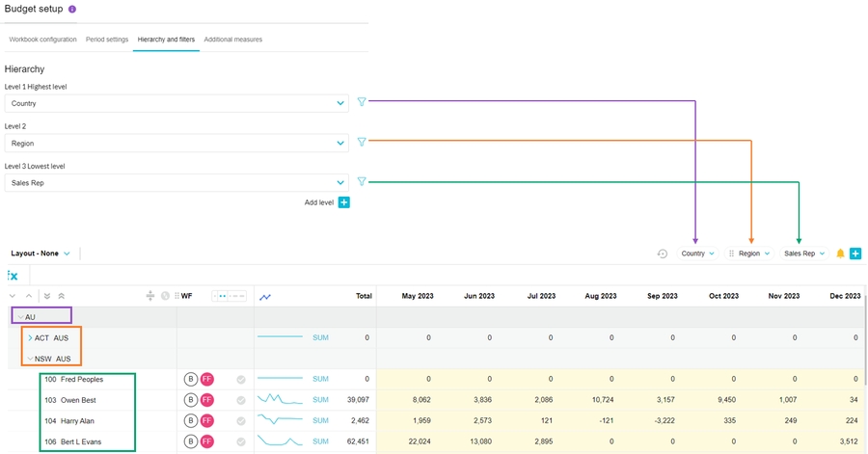This screenshot has width=868, height=454.
Task: Click the Add level plus button
Action: 344,202
